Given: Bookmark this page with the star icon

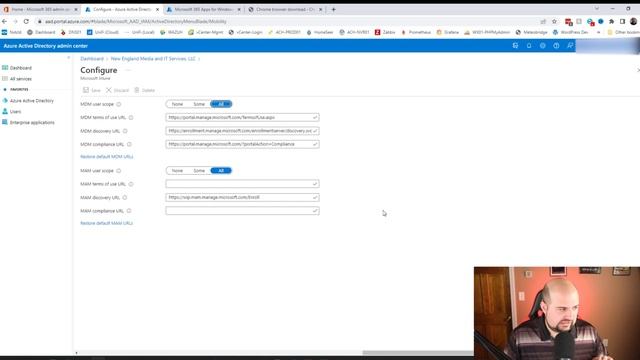Looking at the screenshot, I should [554, 21].
